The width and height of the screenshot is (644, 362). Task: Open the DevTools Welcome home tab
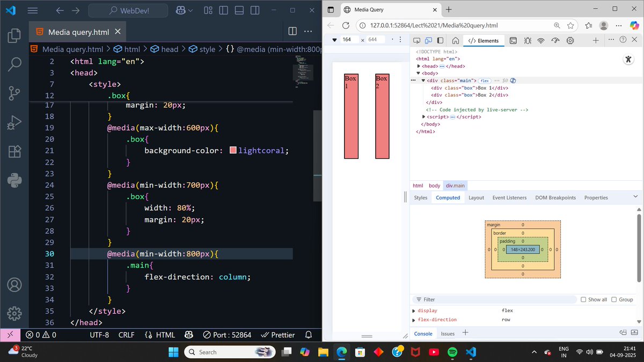coord(455,40)
